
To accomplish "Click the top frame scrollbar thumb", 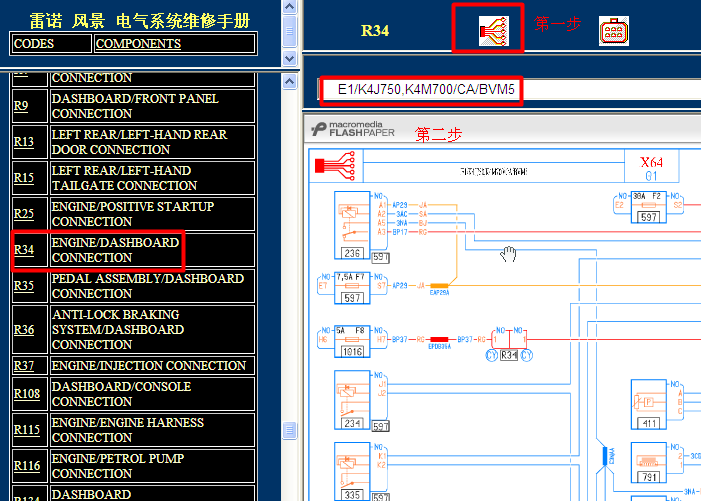I will point(290,31).
